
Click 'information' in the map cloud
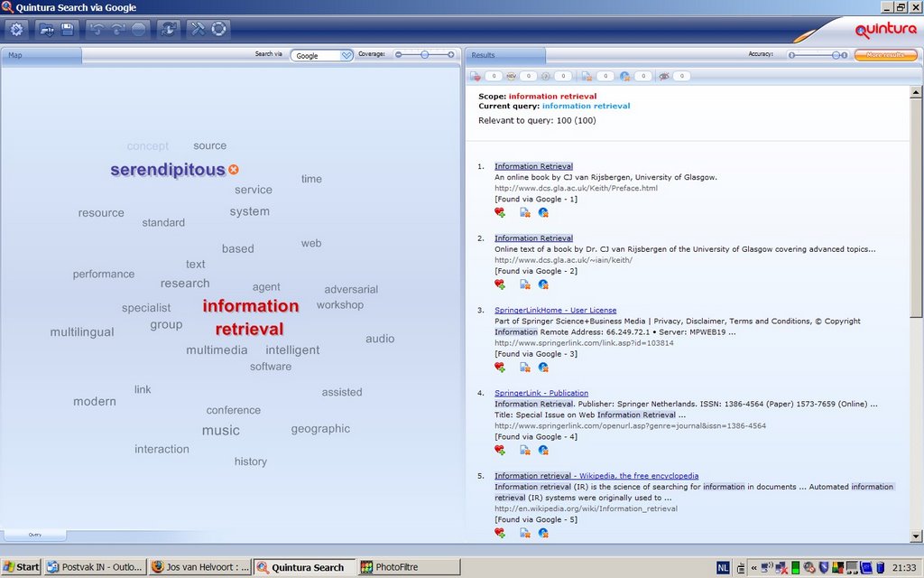[251, 305]
